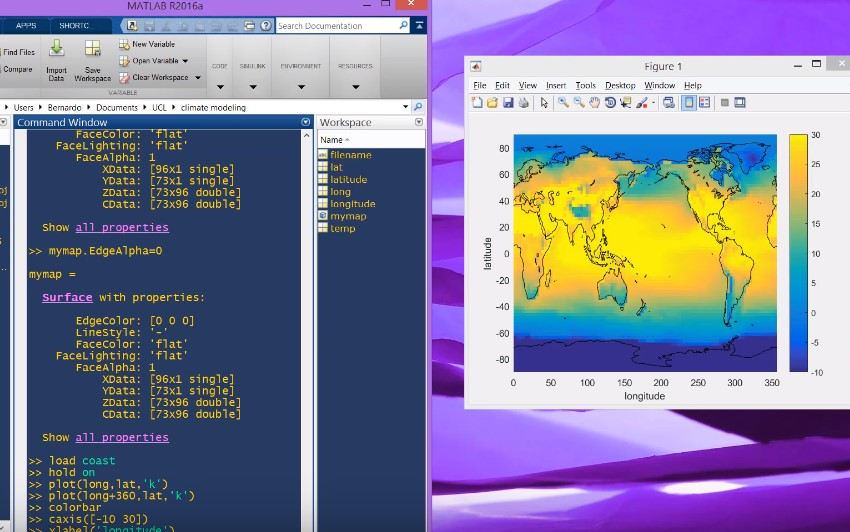Select the Rotate 3D tool
Image resolution: width=850 pixels, height=532 pixels.
pos(610,102)
